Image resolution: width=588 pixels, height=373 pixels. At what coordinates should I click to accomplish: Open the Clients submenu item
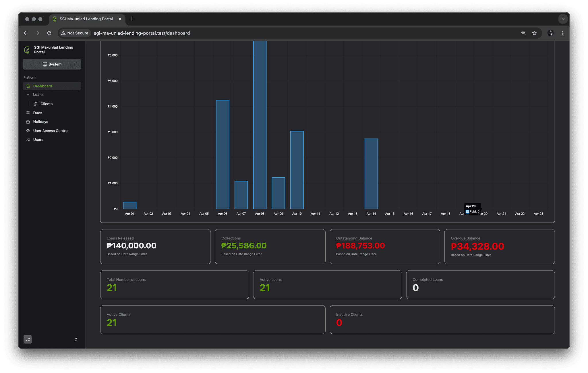point(55,104)
